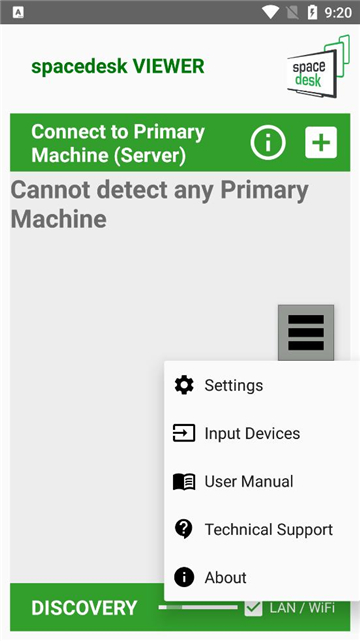
Task: Uncheck the LAN / WiFi checkbox
Action: tap(253, 607)
